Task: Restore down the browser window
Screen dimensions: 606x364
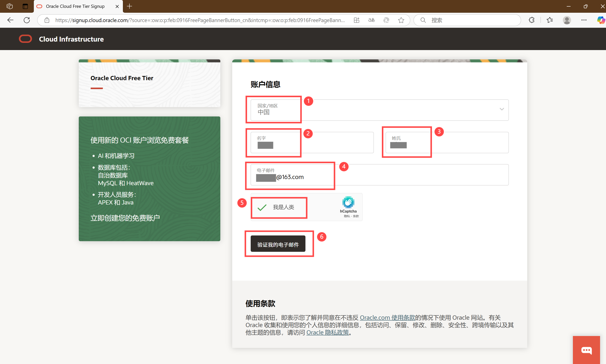Action: pos(585,6)
